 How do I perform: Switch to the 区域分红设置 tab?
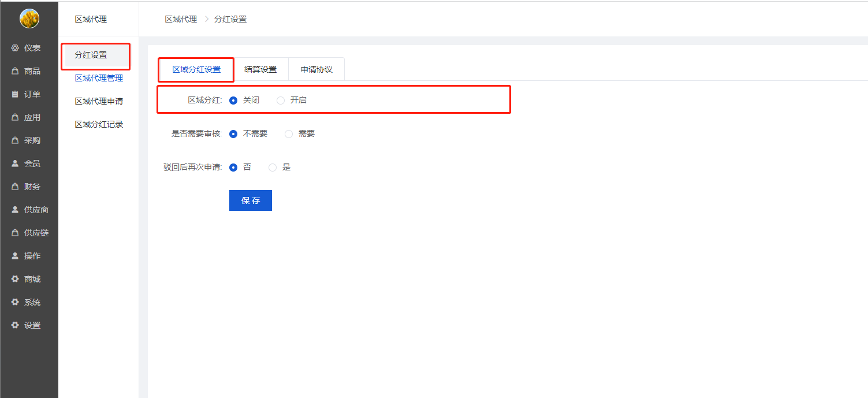pyautogui.click(x=196, y=69)
